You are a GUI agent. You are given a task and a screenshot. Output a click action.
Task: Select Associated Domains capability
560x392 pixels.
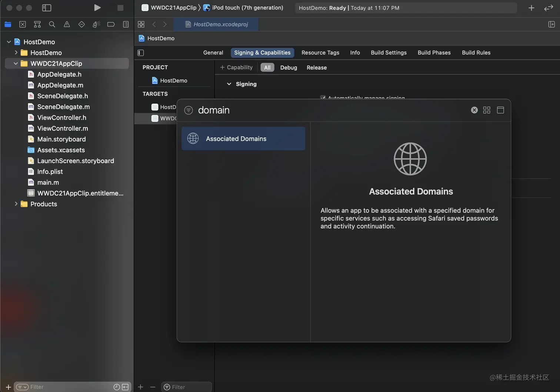coord(243,138)
